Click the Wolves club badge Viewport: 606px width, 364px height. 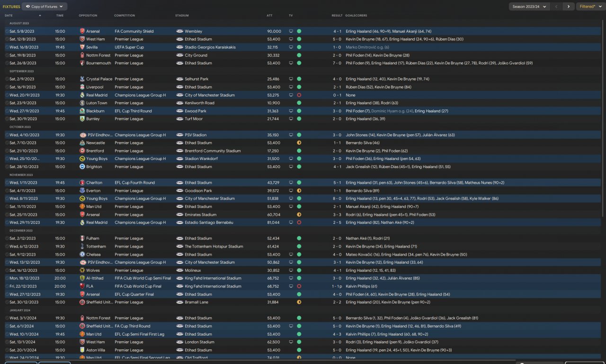82,270
